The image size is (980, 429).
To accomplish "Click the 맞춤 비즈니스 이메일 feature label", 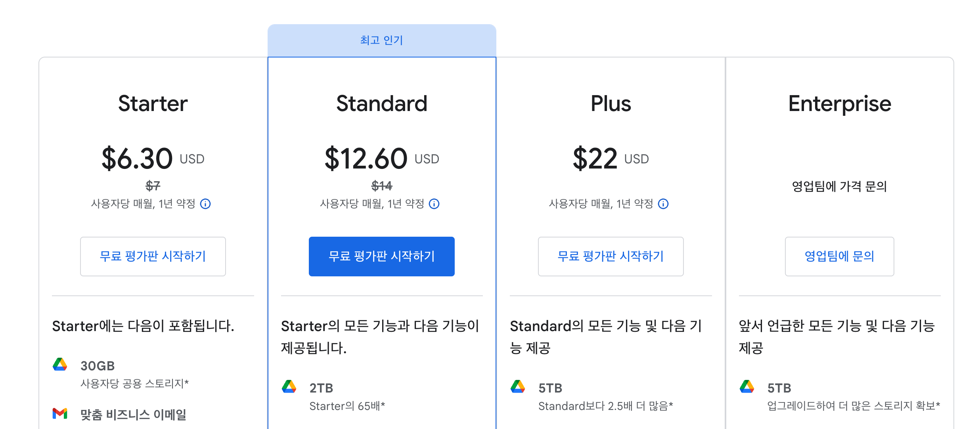I will click(x=133, y=415).
